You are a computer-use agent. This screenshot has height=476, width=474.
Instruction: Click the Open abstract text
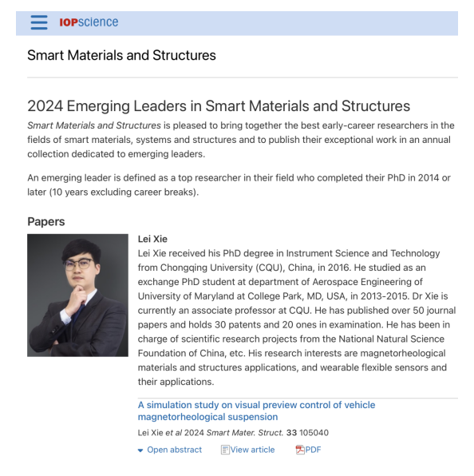pyautogui.click(x=175, y=450)
